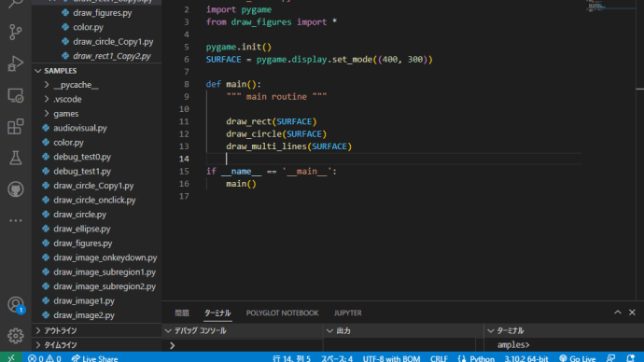Open the Manage settings gear

15,336
